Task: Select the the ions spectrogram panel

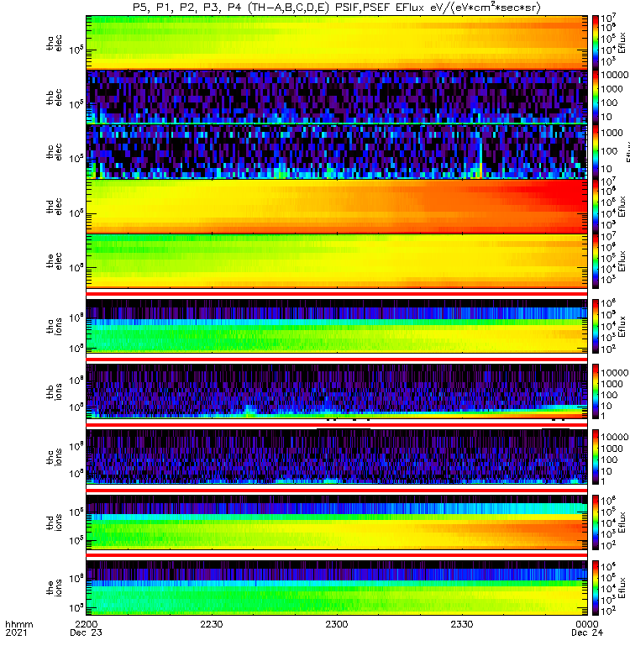Action: pyautogui.click(x=337, y=587)
